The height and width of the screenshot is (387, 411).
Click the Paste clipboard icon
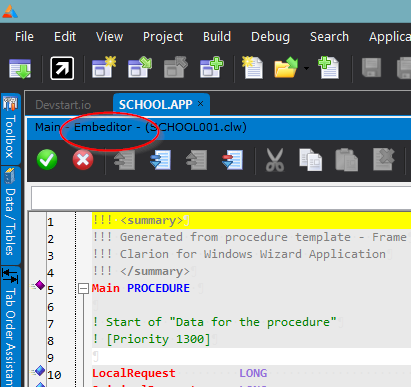pos(346,160)
